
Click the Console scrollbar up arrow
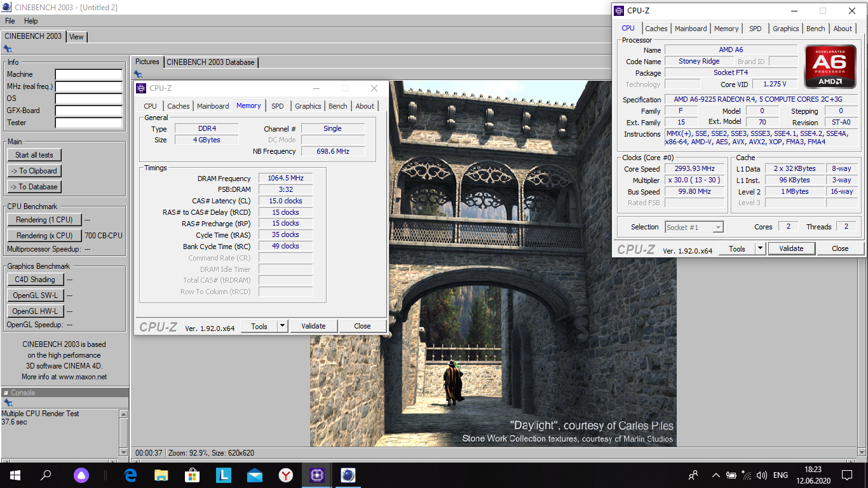point(123,413)
